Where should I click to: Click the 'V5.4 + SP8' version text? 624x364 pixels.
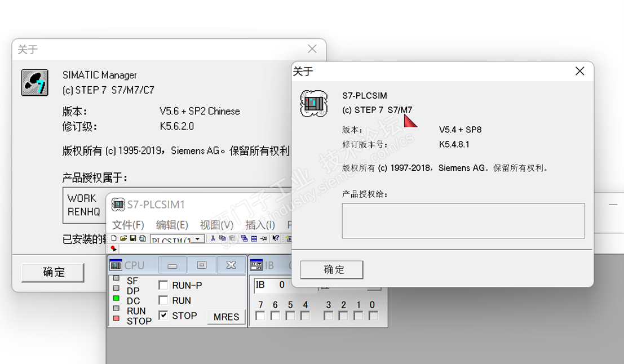click(x=460, y=130)
